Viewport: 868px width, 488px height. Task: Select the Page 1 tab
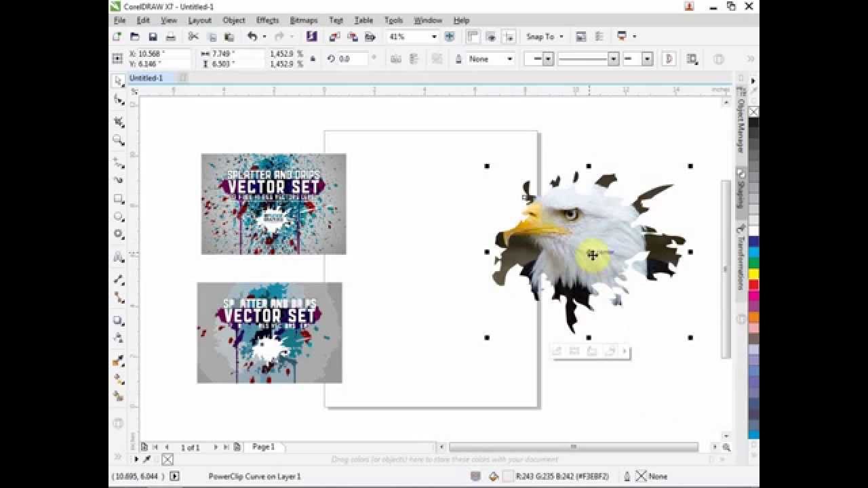point(264,447)
